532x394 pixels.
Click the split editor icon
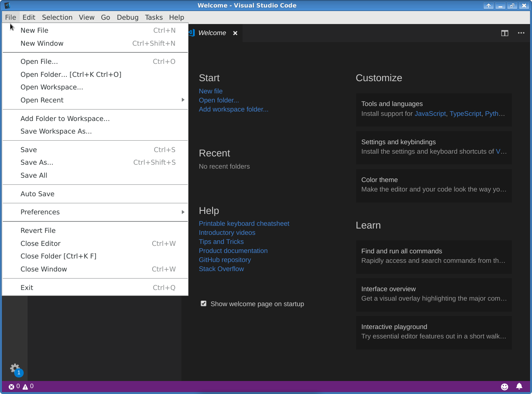[x=505, y=33]
